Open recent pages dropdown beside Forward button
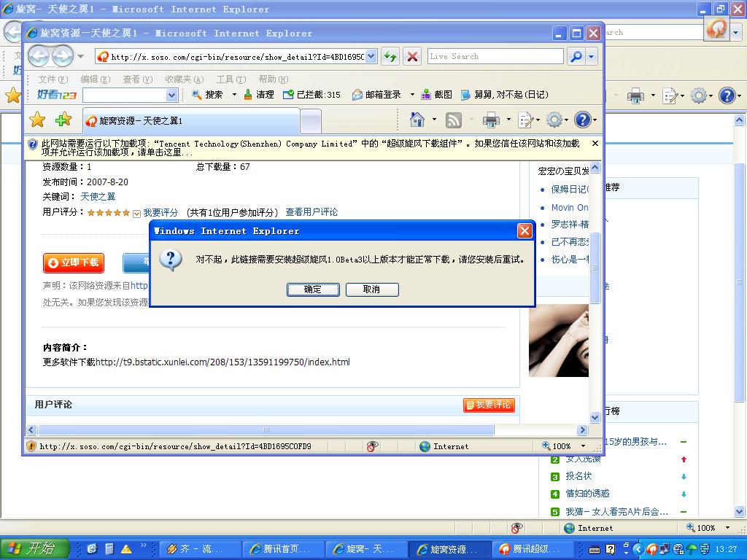Image resolution: width=747 pixels, height=560 pixels. pyautogui.click(x=81, y=57)
